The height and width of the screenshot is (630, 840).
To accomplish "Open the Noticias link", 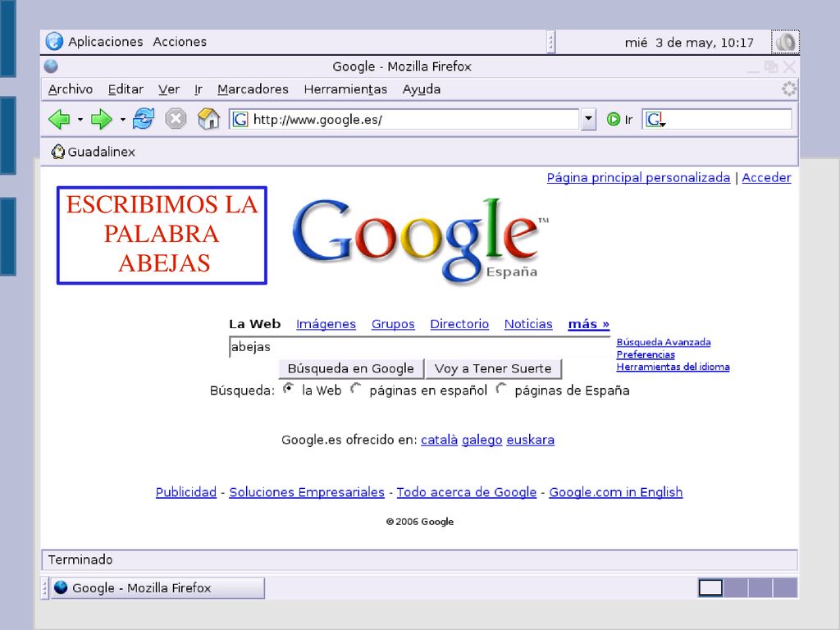I will 528,324.
